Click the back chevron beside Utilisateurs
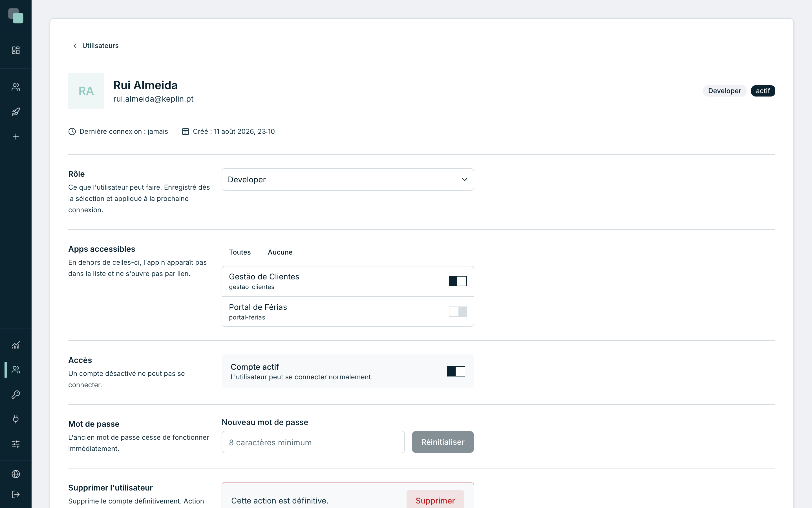This screenshot has width=812, height=508. (75, 46)
